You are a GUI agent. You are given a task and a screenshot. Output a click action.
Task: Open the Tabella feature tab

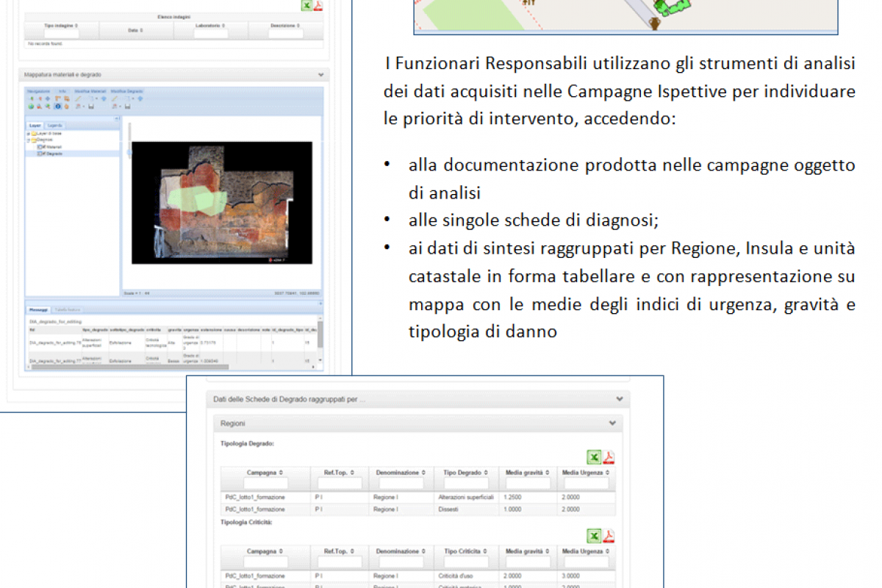coord(67,310)
